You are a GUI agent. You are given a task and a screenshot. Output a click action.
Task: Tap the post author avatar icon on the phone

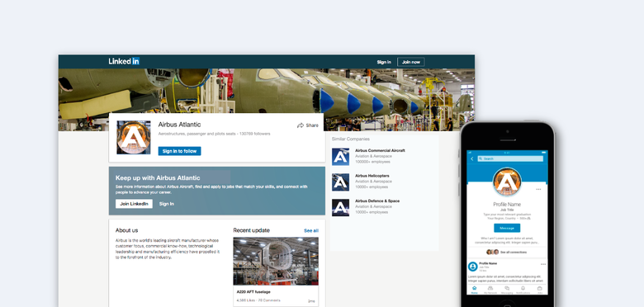click(x=473, y=267)
